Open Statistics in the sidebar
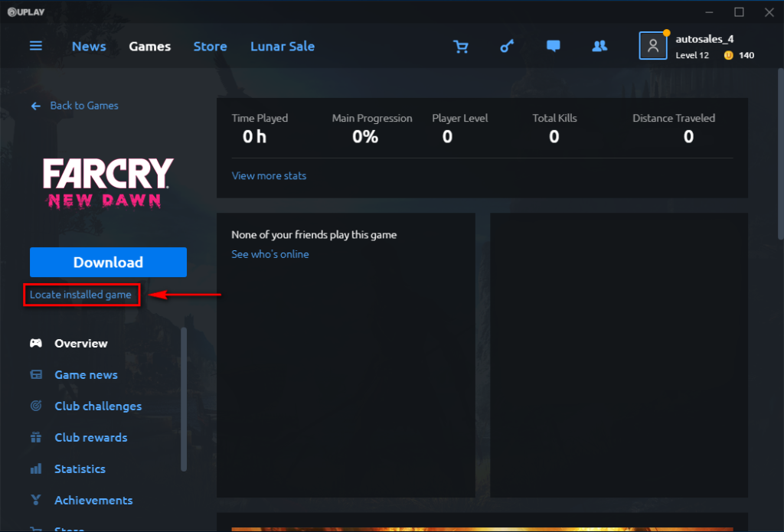The width and height of the screenshot is (784, 532). pyautogui.click(x=80, y=469)
